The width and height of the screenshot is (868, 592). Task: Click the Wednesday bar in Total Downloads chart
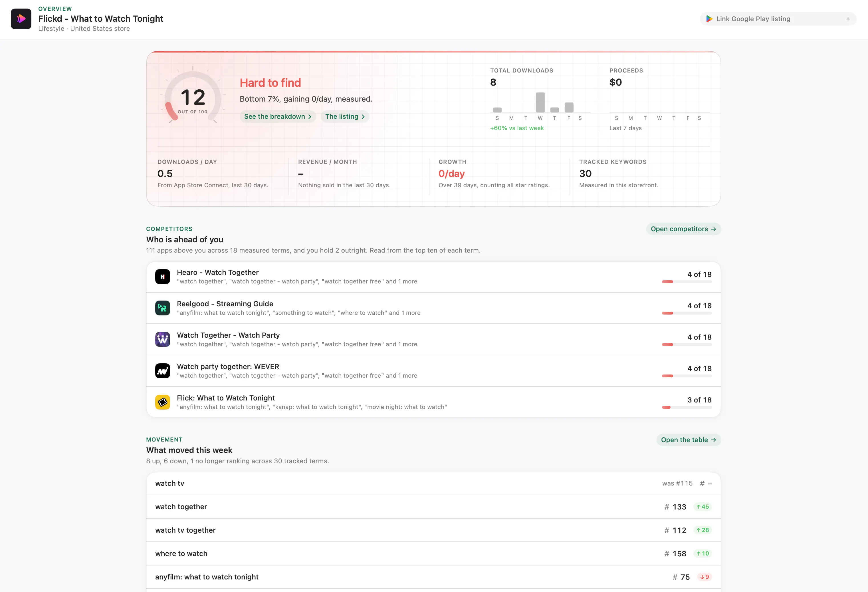(x=540, y=102)
